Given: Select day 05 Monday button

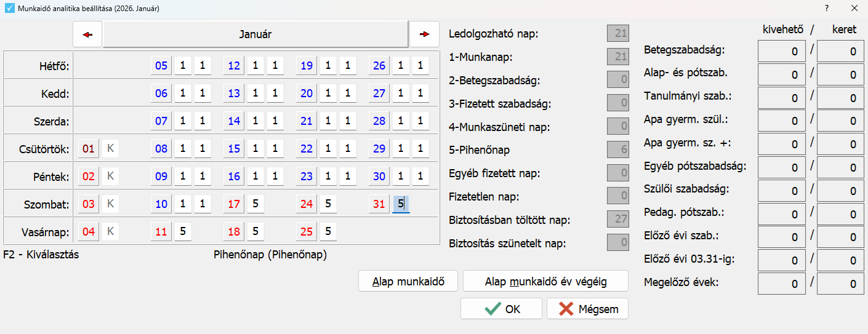Looking at the screenshot, I should coord(161,66).
